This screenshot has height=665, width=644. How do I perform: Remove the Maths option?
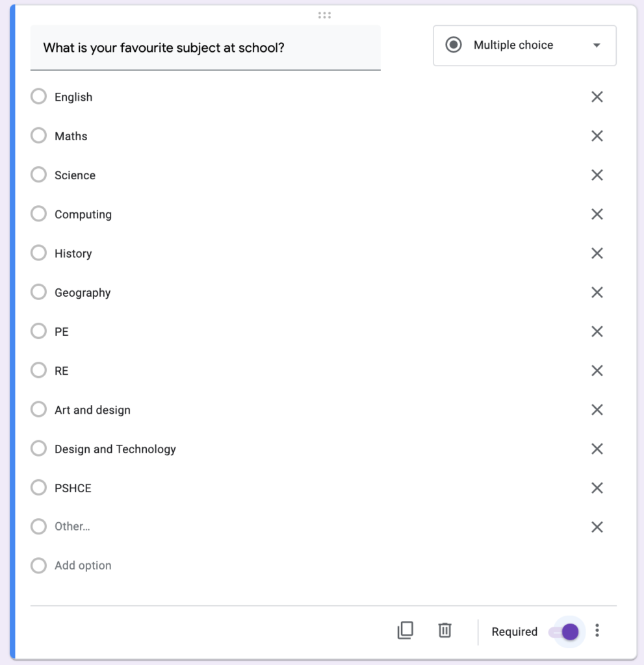coord(597,136)
